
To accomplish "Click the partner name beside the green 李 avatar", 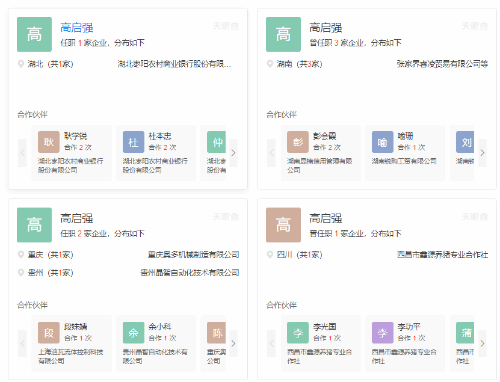I will (324, 327).
